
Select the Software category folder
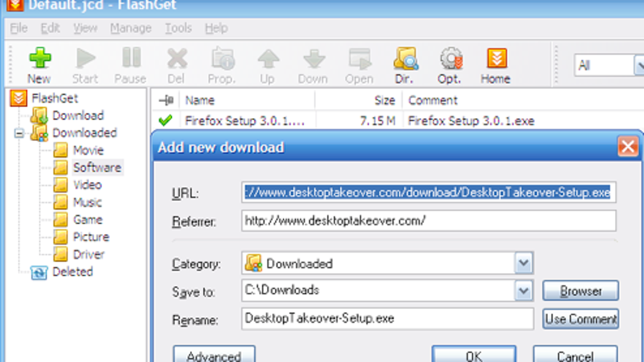(x=87, y=167)
